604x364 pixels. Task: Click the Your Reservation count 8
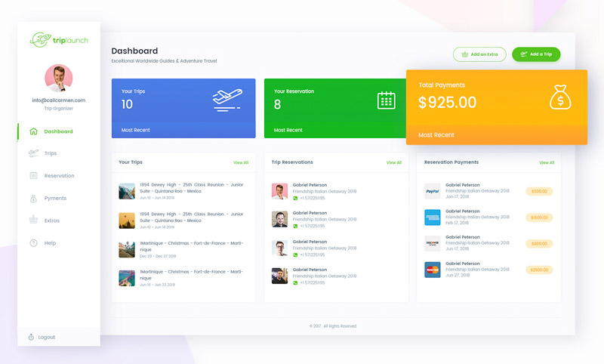(277, 104)
